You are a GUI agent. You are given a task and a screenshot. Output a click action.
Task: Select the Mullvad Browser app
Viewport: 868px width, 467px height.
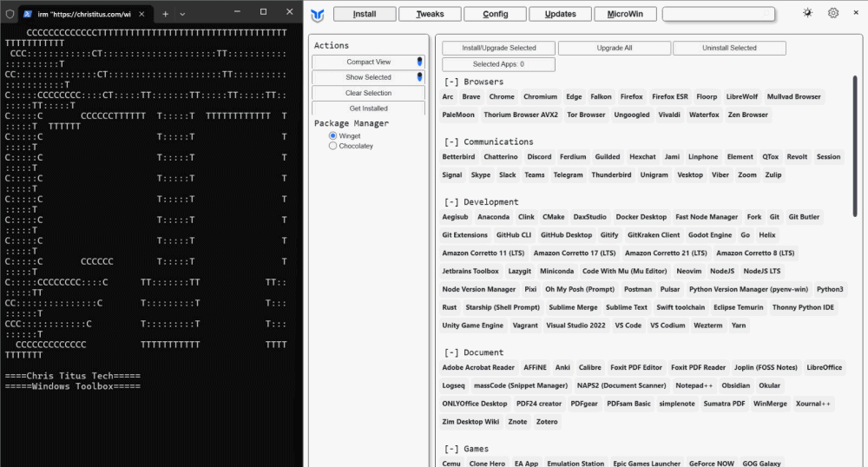(x=793, y=97)
